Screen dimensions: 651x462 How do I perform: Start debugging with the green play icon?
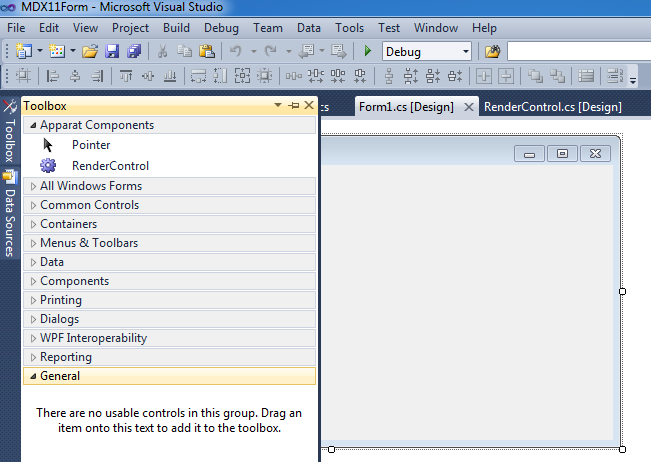click(367, 51)
